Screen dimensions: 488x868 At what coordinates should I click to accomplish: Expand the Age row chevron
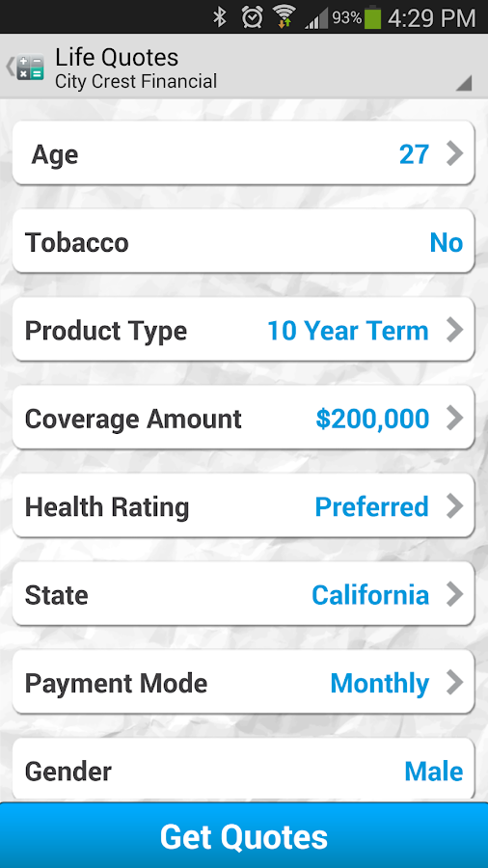click(x=455, y=154)
